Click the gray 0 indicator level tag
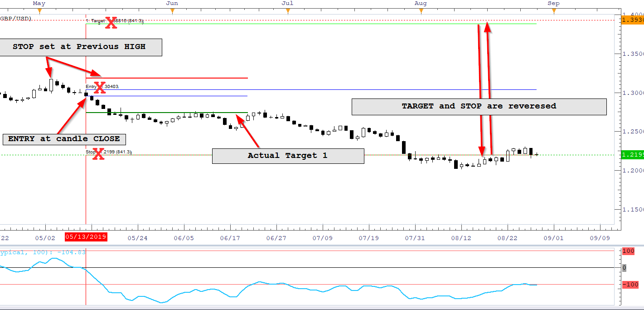This screenshot has height=310, width=644. pyautogui.click(x=624, y=268)
